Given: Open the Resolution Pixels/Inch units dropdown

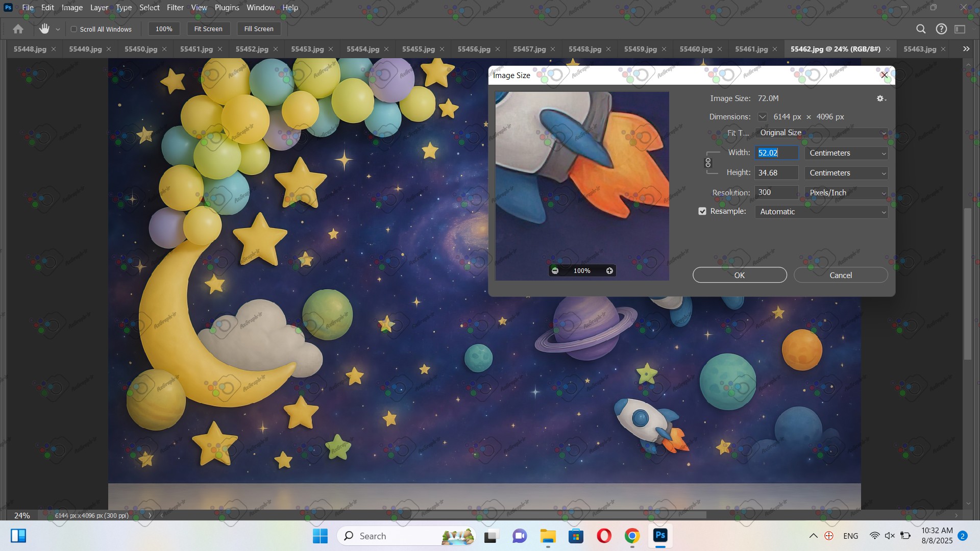Looking at the screenshot, I should [x=846, y=193].
